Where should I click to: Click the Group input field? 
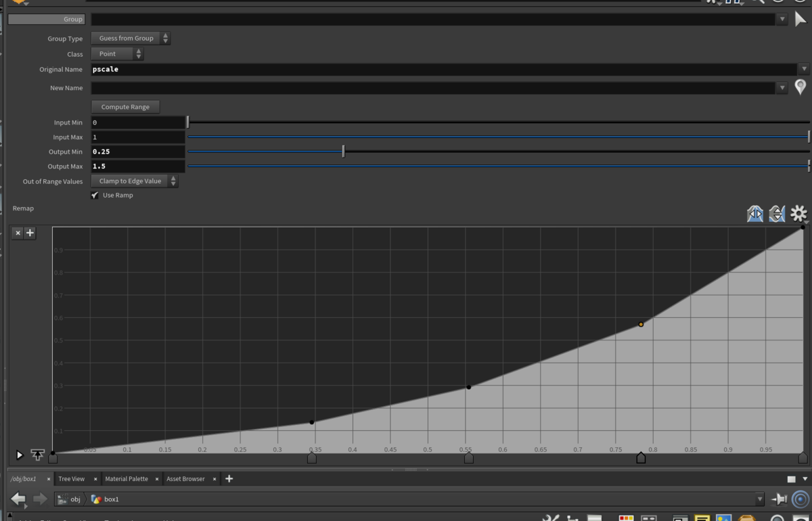click(x=433, y=19)
